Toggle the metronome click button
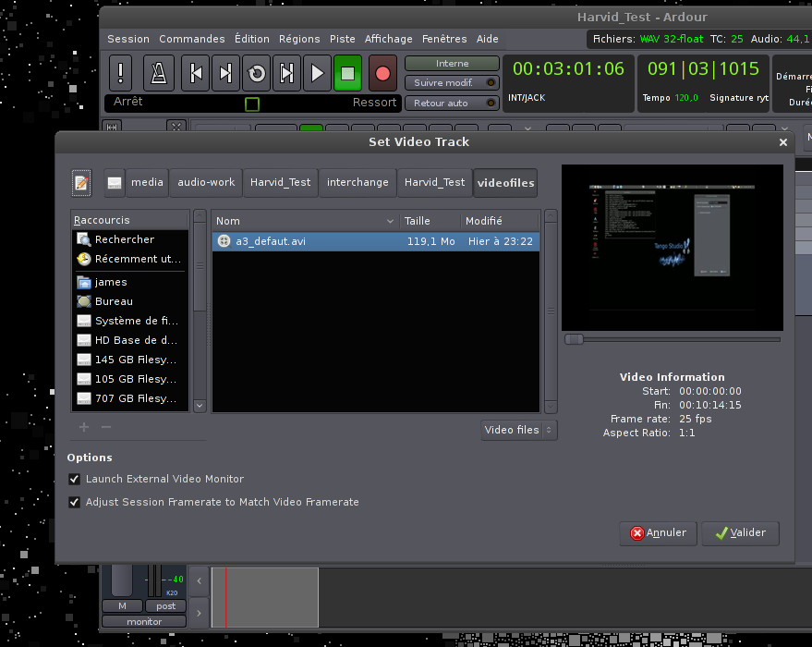This screenshot has width=812, height=647. (159, 73)
